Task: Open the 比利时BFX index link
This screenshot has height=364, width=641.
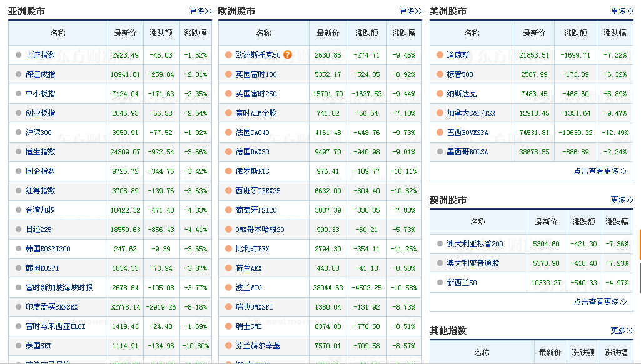Action: click(x=252, y=249)
